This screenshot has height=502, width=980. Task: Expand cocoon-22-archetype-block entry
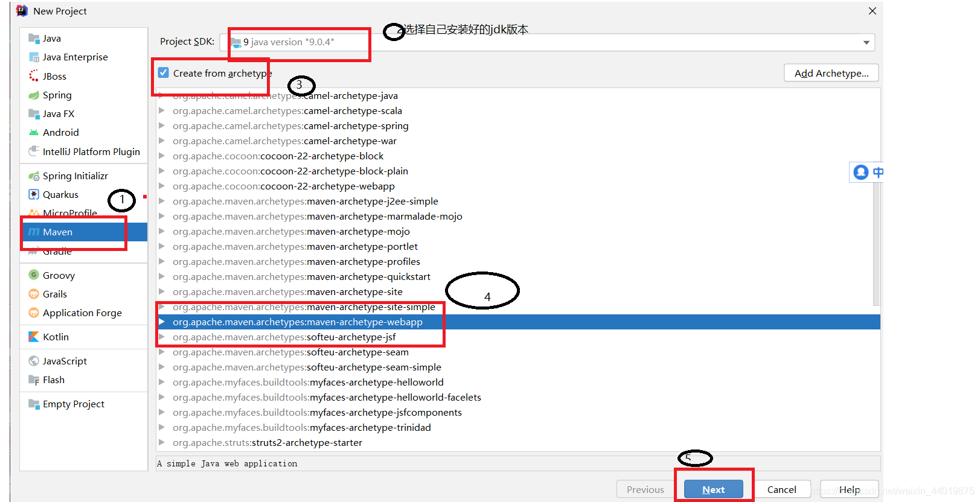(162, 156)
